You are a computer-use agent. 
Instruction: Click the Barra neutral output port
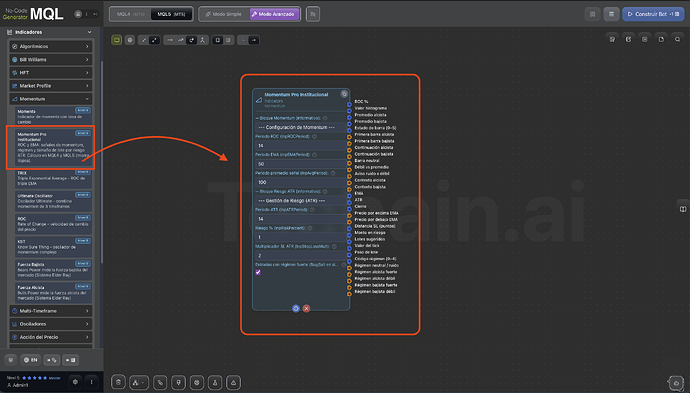349,163
